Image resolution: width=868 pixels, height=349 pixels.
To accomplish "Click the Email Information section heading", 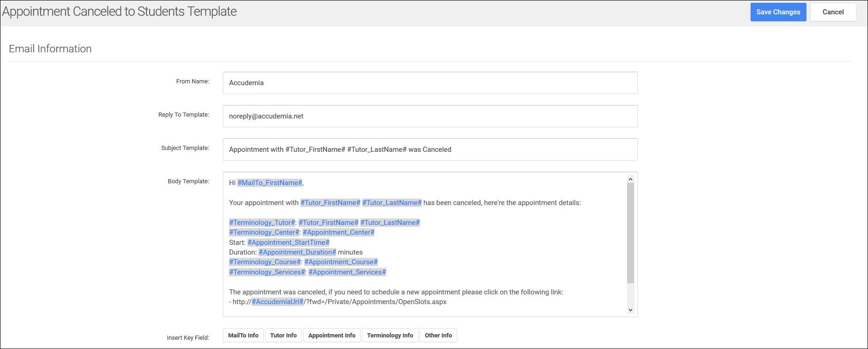I will tap(50, 49).
